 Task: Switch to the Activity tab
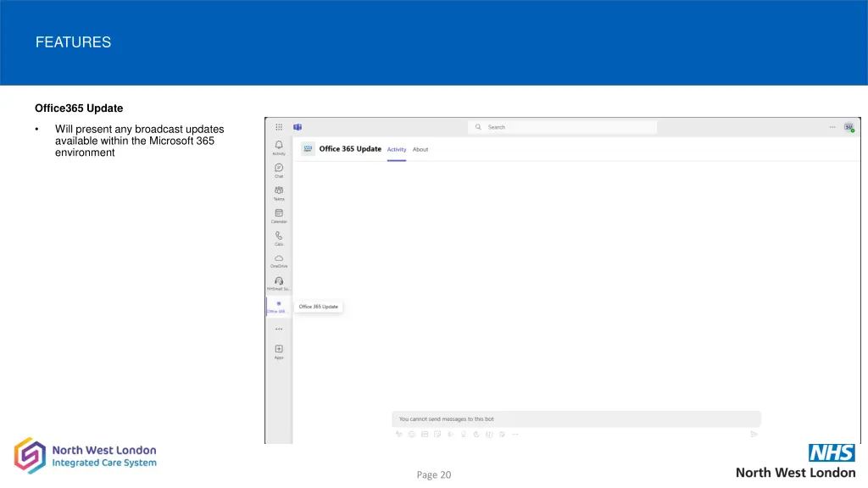[397, 149]
